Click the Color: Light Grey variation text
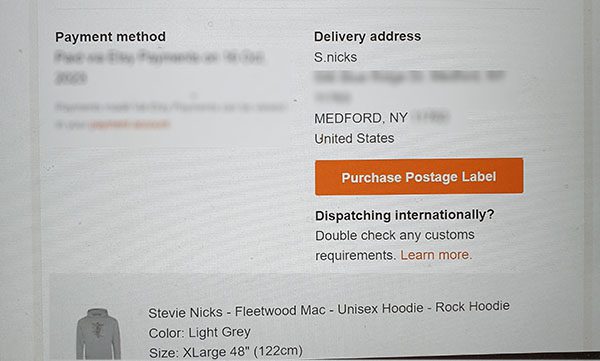This screenshot has width=600, height=361. [x=199, y=333]
